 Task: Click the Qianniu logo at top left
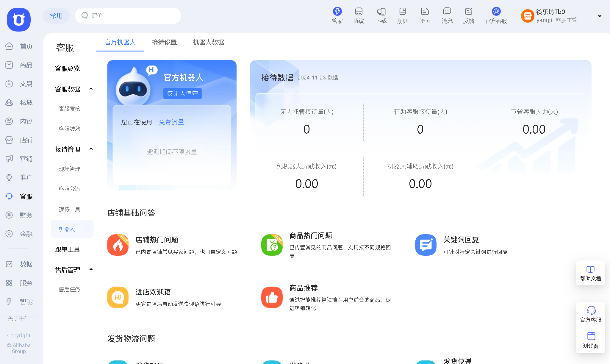[19, 20]
